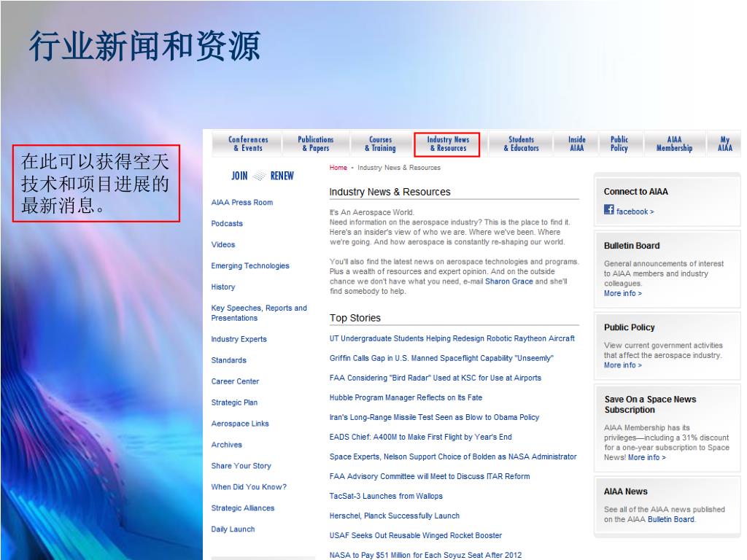Open UT Undergraduate Students Raytheon story

452,338
